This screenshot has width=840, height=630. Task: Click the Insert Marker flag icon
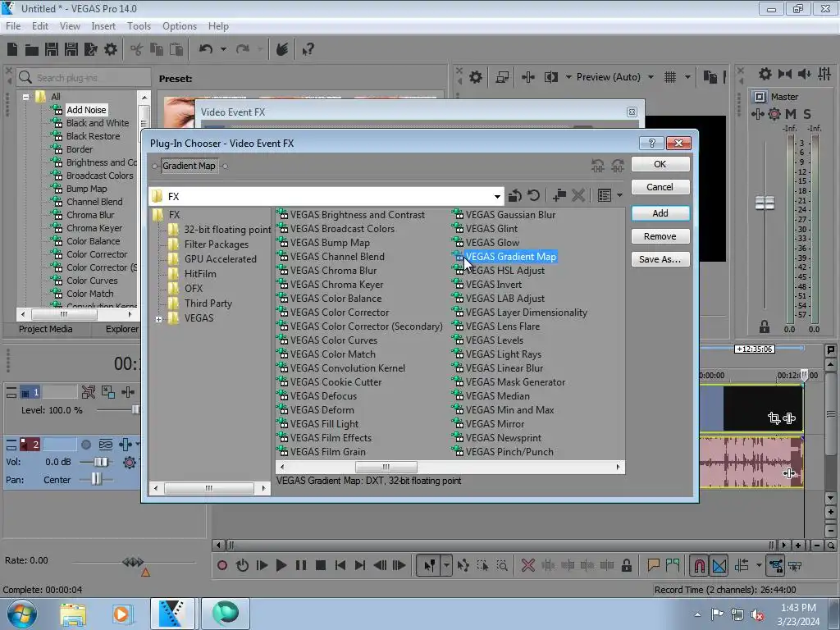[x=653, y=565]
